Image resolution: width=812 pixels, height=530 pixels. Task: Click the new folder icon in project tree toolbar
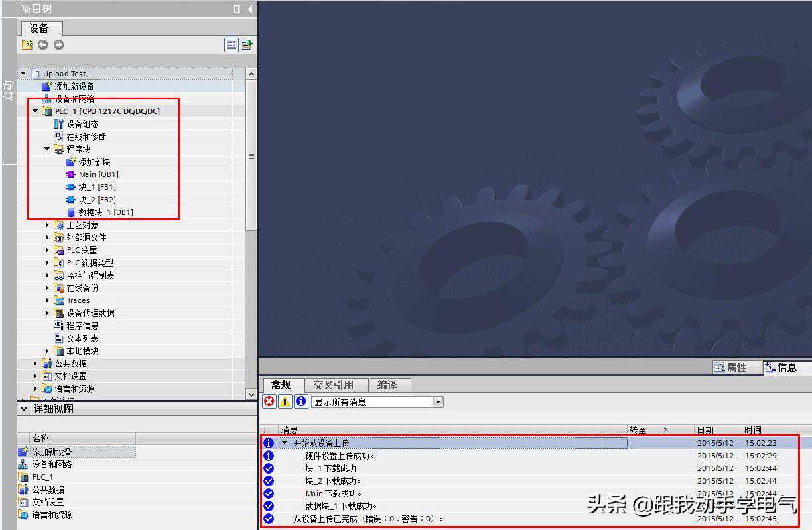coord(27,44)
